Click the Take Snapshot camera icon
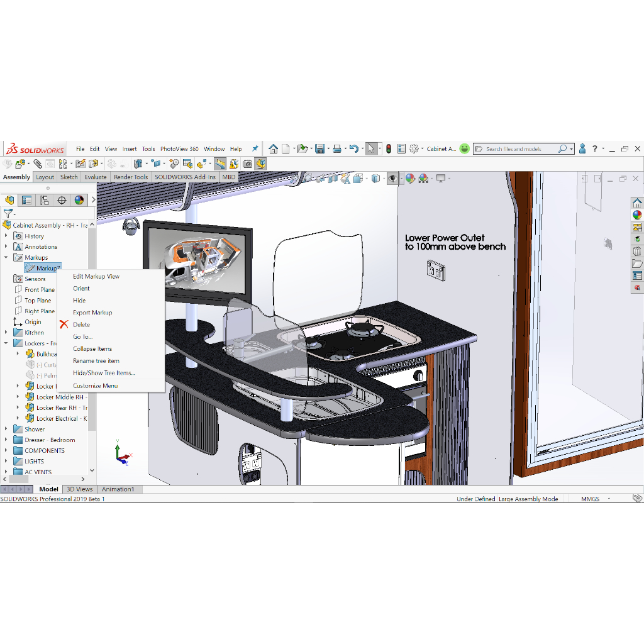 248,164
